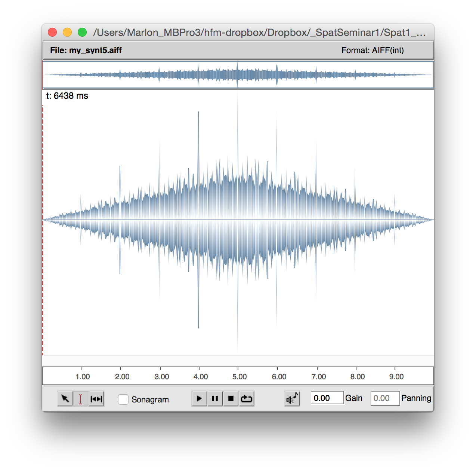Click the 9.00 mark on time ruler
This screenshot has height=472, width=476.
point(396,377)
